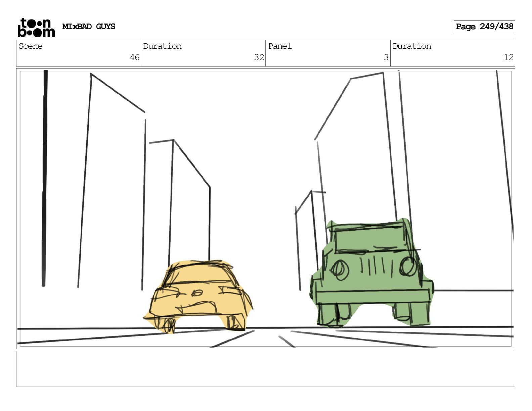Select the "Scene" header label
The width and height of the screenshot is (532, 411).
tap(31, 46)
